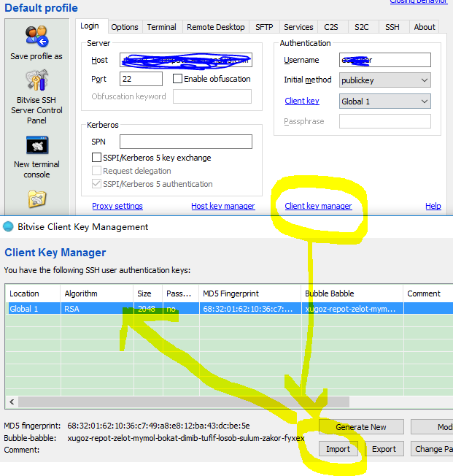Click the Generate New button
The image size is (453, 476).
coord(361,427)
